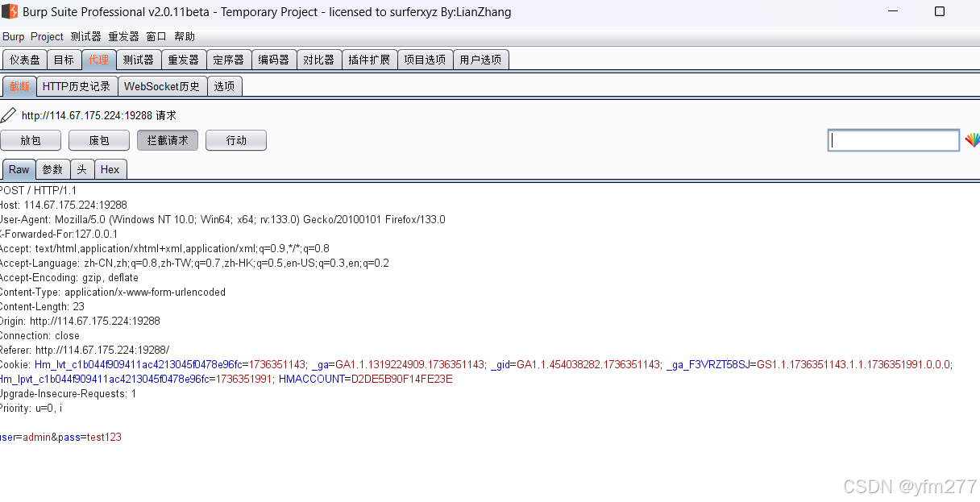Open the 定序器 tab
The image size is (980, 502).
[x=229, y=60]
